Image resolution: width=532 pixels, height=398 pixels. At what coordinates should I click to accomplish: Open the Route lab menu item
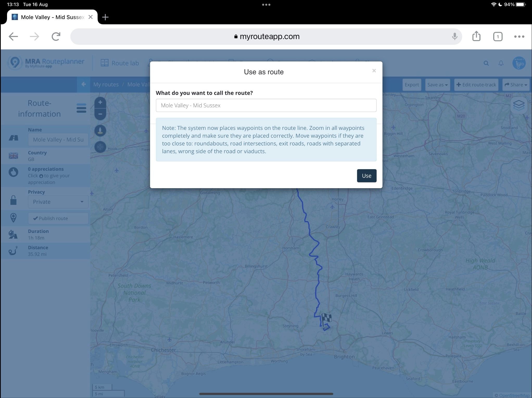coord(120,63)
